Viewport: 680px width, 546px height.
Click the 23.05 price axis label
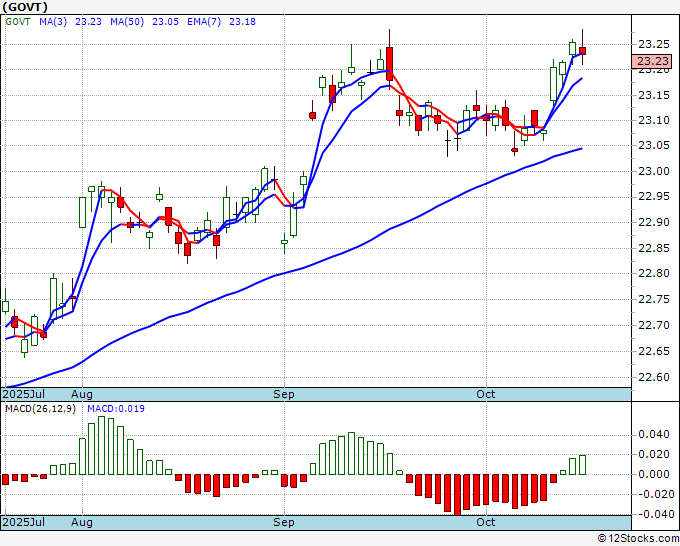654,145
